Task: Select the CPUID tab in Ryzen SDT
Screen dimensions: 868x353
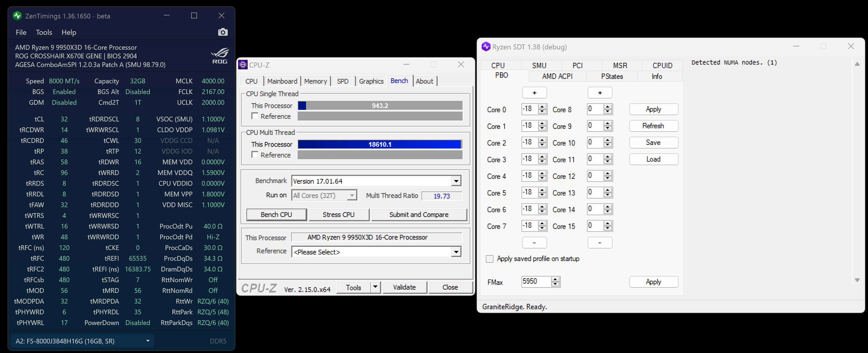Action: tap(662, 65)
